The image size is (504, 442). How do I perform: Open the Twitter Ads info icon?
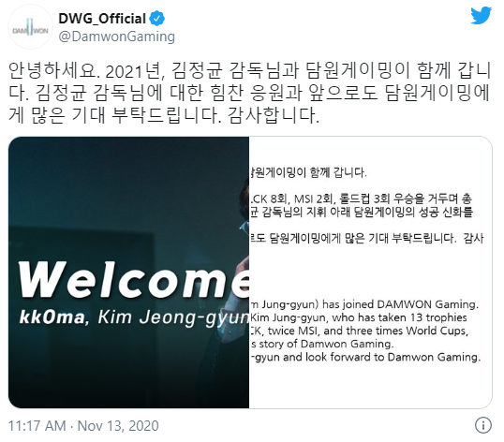pyautogui.click(x=483, y=425)
